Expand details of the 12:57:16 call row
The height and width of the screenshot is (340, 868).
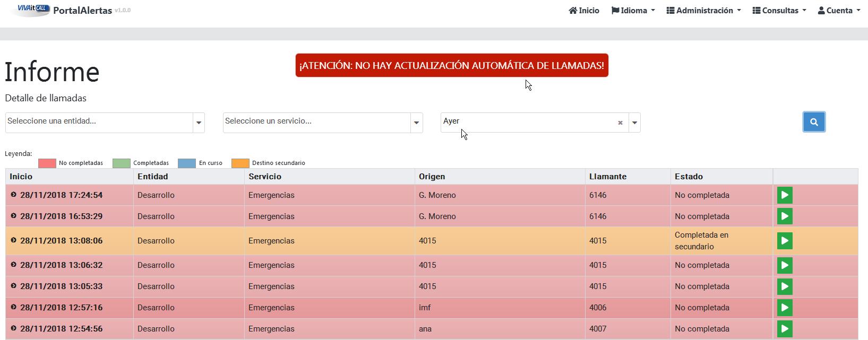[14, 307]
